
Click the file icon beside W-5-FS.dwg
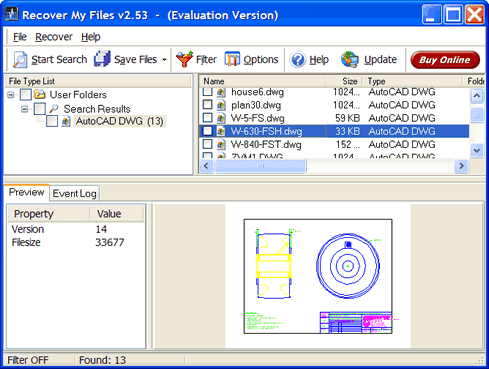pyautogui.click(x=221, y=118)
